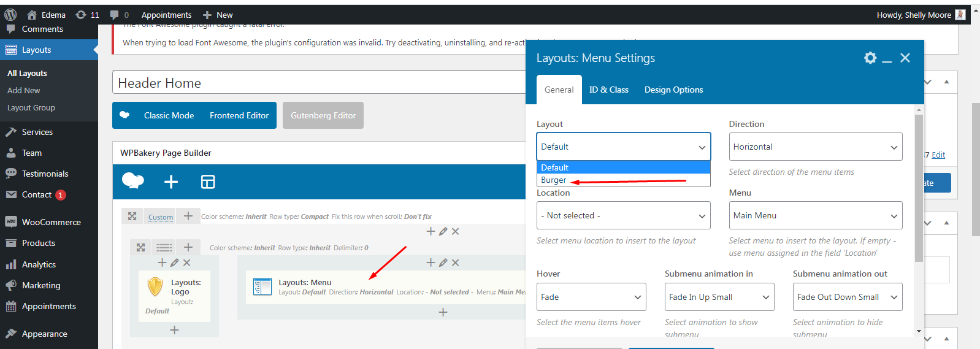Screen dimensions: 980x349
Task: Edit the menu column pencil icon
Action: click(x=443, y=263)
